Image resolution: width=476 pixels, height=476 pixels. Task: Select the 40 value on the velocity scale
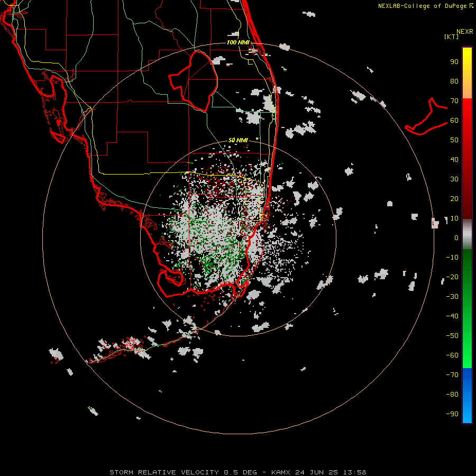tap(454, 159)
